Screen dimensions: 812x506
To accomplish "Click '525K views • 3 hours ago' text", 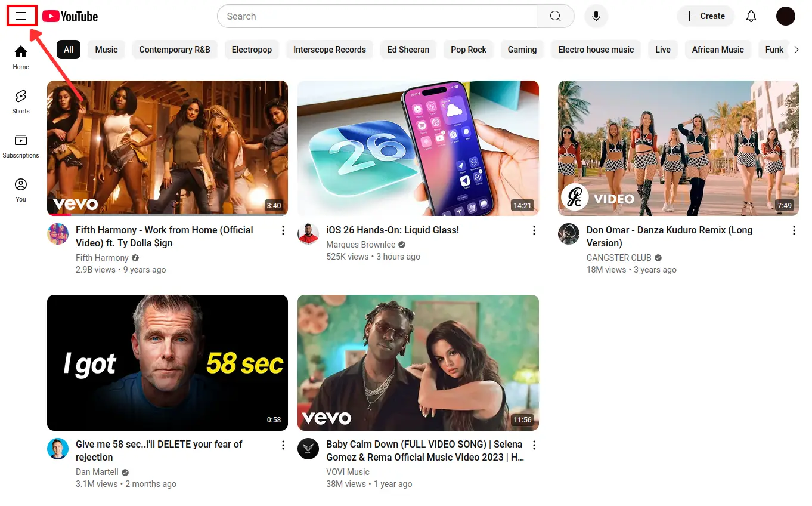I will pyautogui.click(x=373, y=257).
